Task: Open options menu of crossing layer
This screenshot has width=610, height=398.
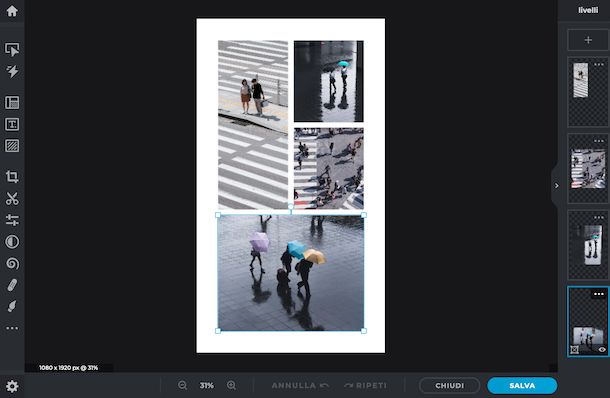Action: pyautogui.click(x=599, y=141)
